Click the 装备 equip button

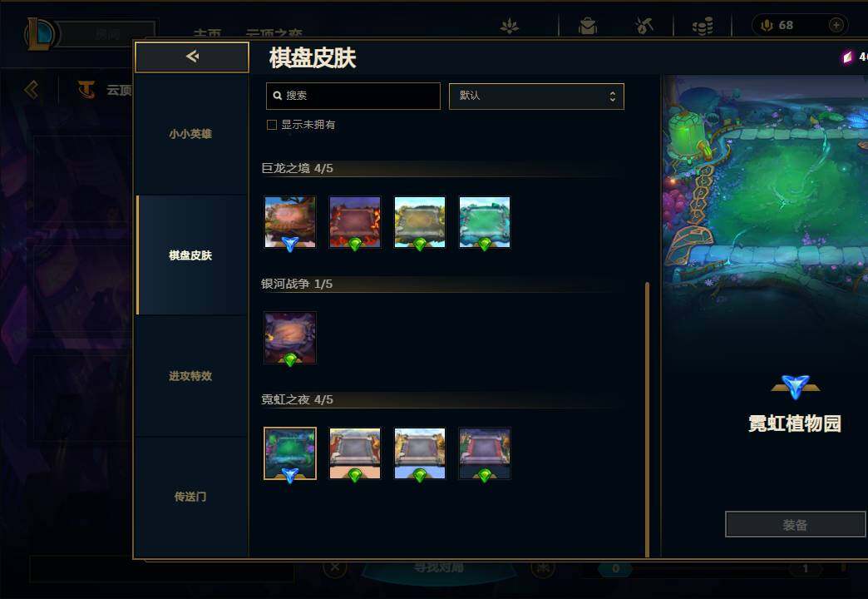click(795, 524)
